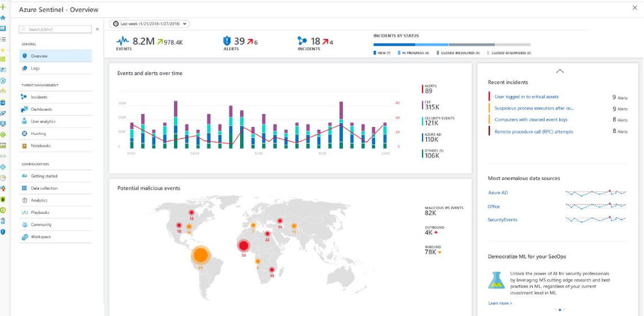Viewport: 644px width, 316px height.
Task: Click the AZURE AD 110K chart legend
Action: pyautogui.click(x=431, y=137)
